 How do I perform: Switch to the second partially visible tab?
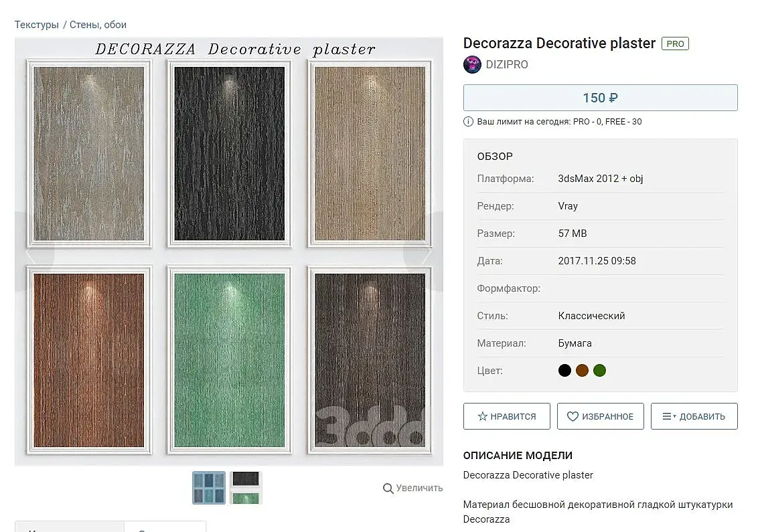coord(165,527)
